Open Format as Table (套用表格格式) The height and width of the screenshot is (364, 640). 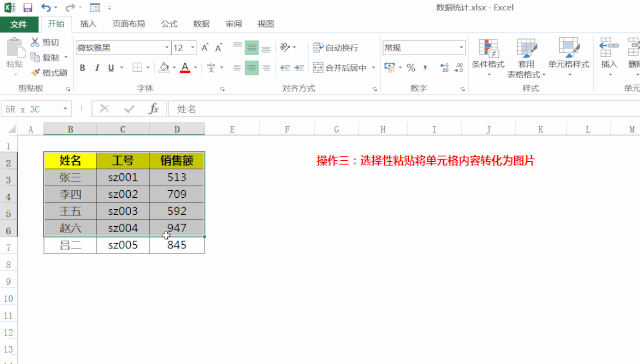(x=526, y=58)
